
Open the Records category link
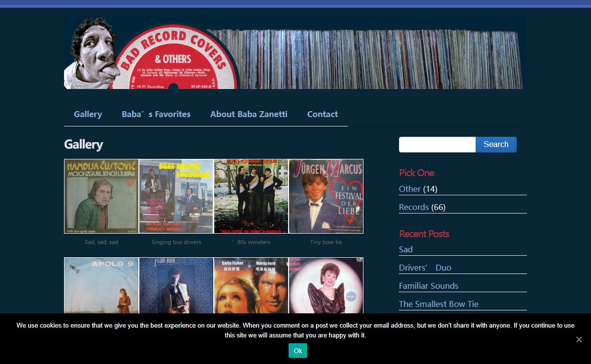pyautogui.click(x=414, y=207)
